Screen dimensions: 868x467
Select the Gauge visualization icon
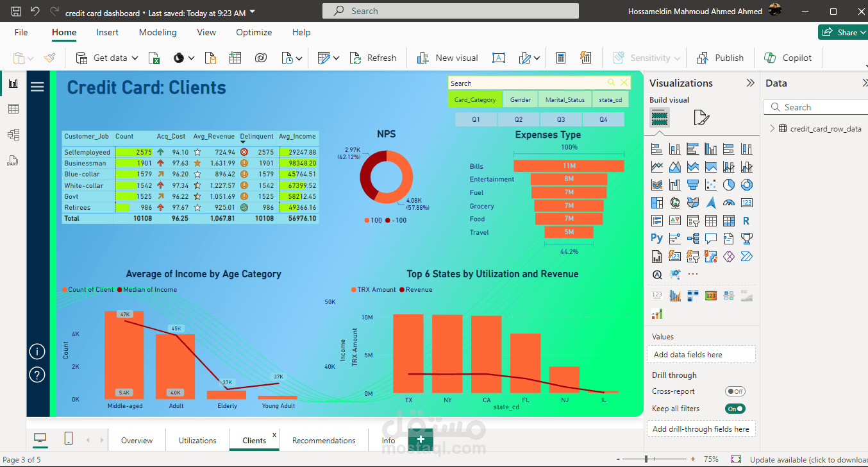pyautogui.click(x=729, y=203)
